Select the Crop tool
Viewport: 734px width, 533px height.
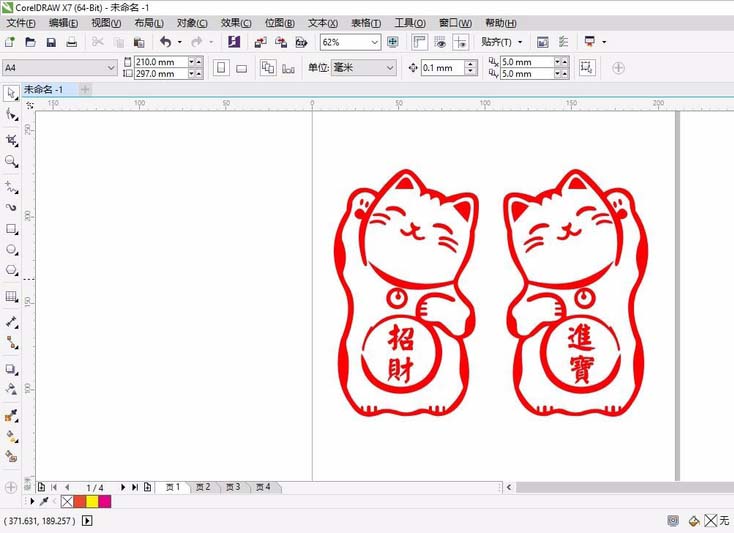pos(11,139)
